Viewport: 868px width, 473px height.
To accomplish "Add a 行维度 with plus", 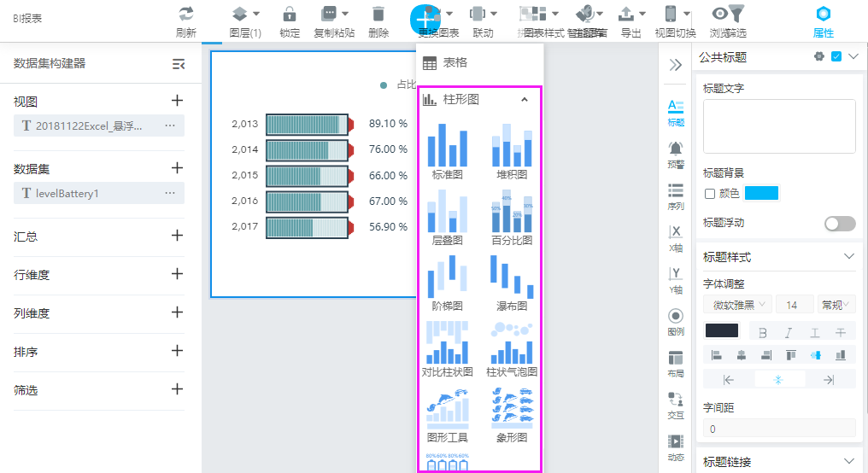I will click(x=177, y=274).
